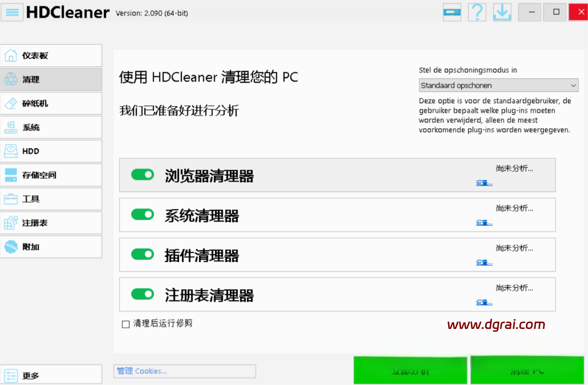Expand 更多 options at sidebar bottom
This screenshot has width=588, height=385.
click(x=51, y=375)
